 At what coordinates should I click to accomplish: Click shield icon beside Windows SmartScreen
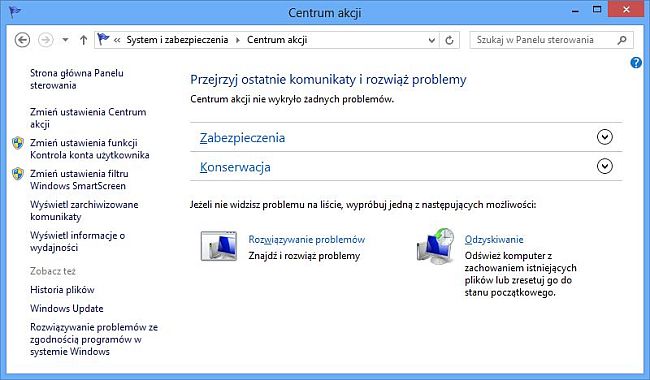coord(18,174)
